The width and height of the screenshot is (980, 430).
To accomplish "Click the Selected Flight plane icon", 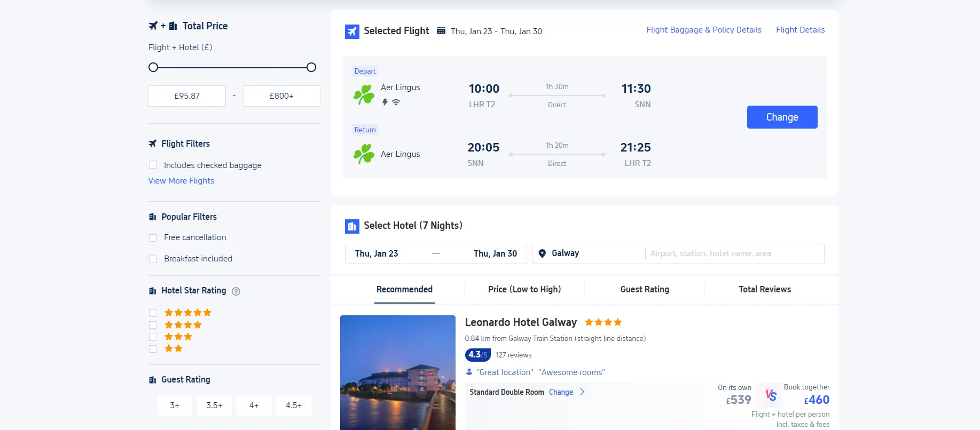I will tap(352, 31).
